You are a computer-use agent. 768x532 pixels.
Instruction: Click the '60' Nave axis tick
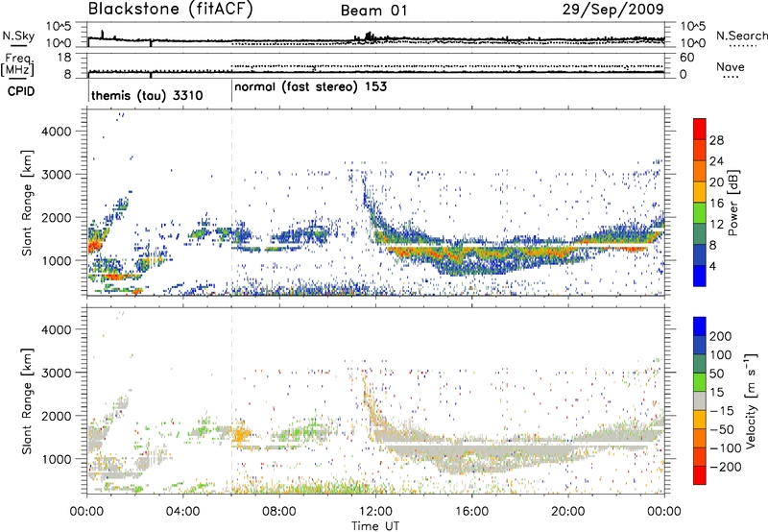687,58
